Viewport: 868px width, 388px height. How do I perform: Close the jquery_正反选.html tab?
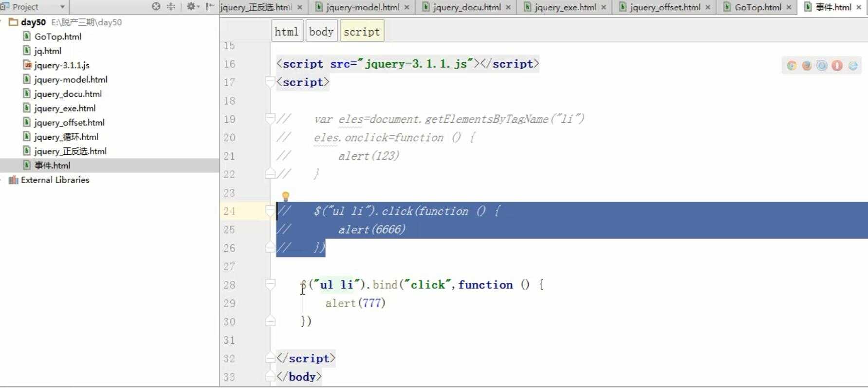click(300, 7)
